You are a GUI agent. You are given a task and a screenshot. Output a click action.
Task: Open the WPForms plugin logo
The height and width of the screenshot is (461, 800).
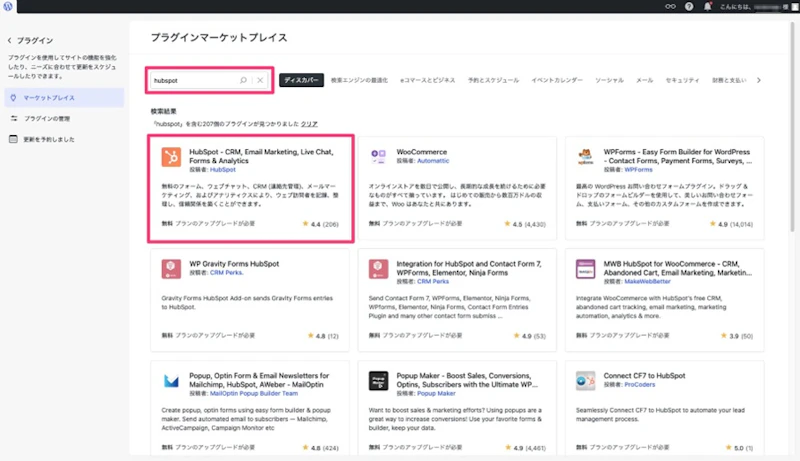point(586,157)
